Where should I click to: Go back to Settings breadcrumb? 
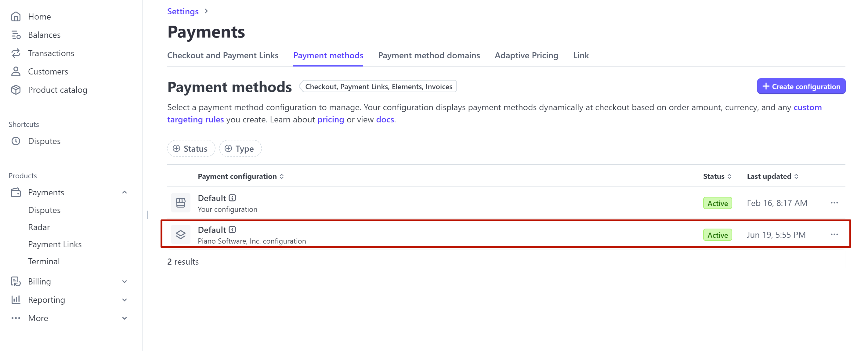pos(183,12)
